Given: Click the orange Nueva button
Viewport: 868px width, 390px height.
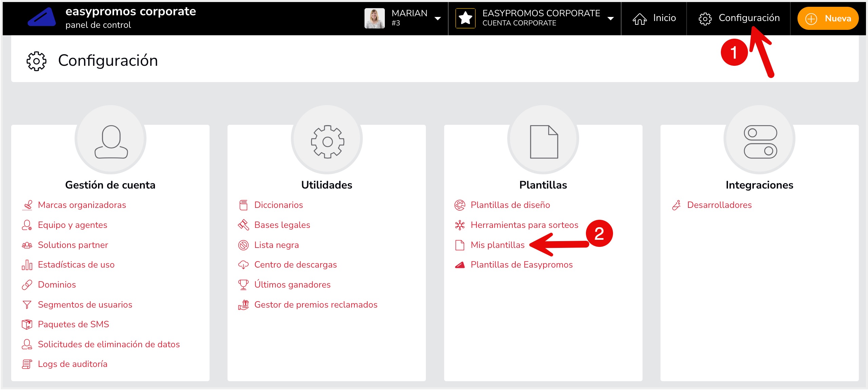Looking at the screenshot, I should [828, 18].
